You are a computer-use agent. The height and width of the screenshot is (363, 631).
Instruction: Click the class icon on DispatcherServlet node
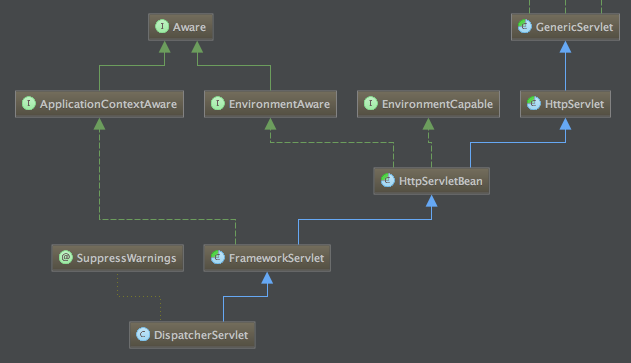click(143, 334)
